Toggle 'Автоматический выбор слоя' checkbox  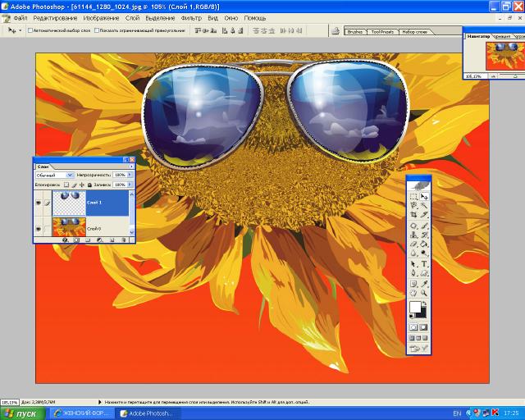coord(30,30)
